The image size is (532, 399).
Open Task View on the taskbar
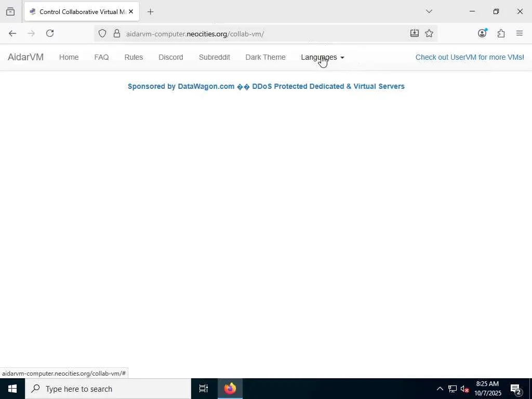[x=204, y=389]
